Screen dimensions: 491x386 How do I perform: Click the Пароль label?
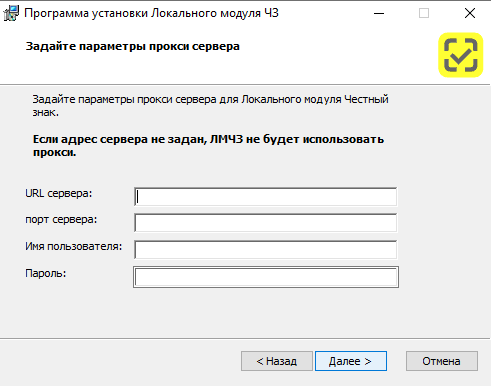pos(46,273)
